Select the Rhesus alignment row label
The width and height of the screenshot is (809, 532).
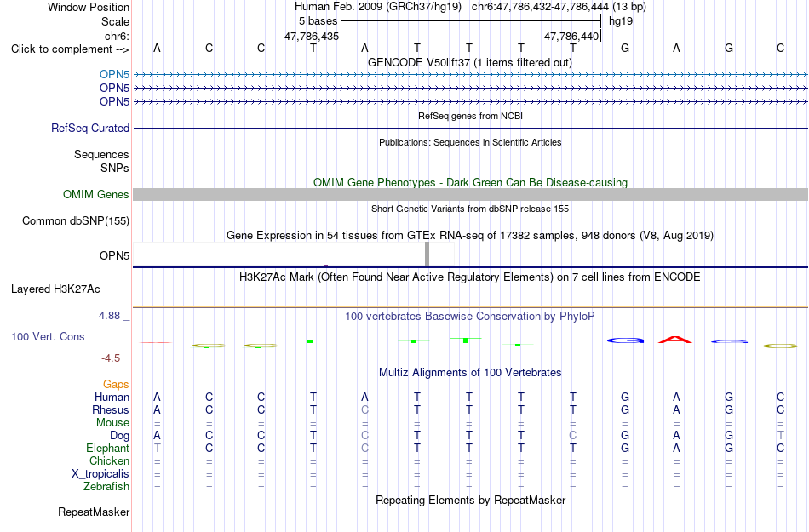(x=111, y=409)
